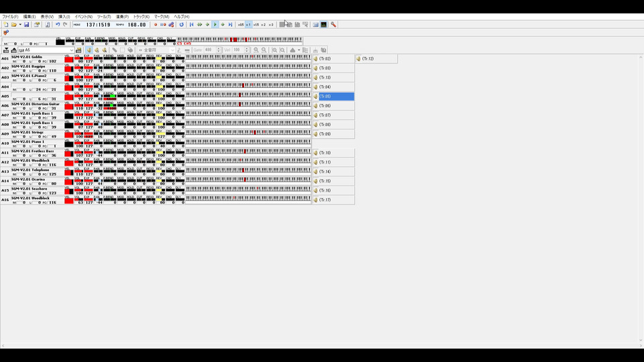Image resolution: width=644 pixels, height=362 pixels.
Task: Open the トラック(K) menu
Action: coord(142,17)
